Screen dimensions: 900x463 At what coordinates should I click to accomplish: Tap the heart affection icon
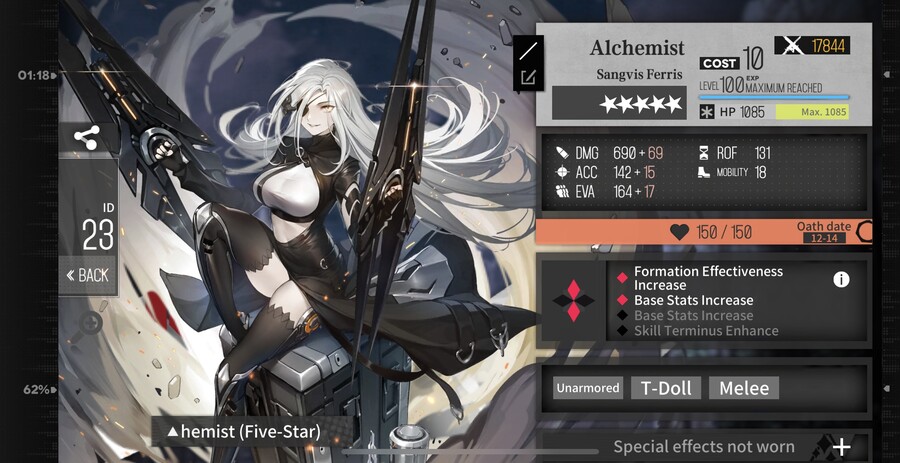(680, 232)
